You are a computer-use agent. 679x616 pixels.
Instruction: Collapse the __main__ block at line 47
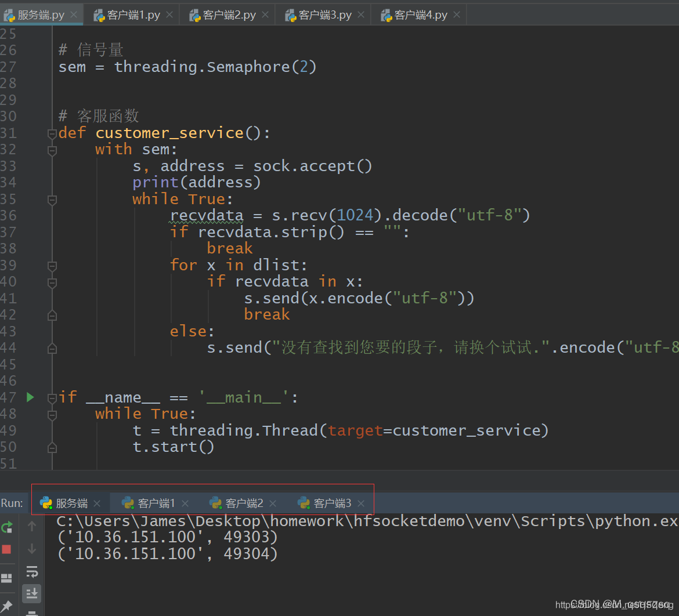pyautogui.click(x=52, y=398)
